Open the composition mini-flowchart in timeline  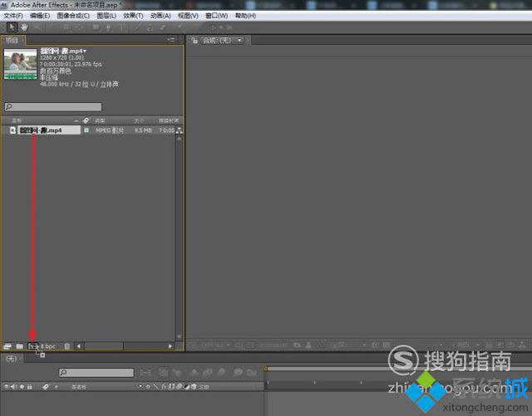(x=145, y=373)
